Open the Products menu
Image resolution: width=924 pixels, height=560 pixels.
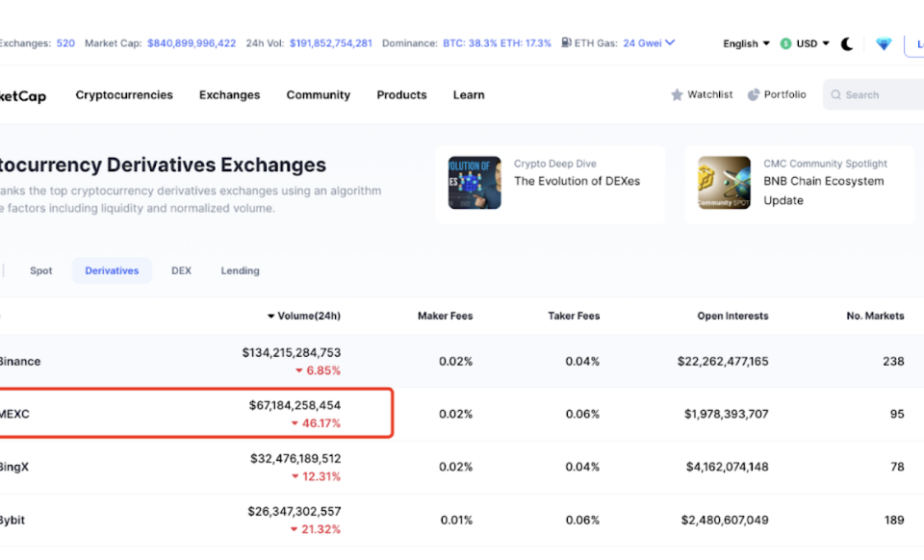[x=401, y=95]
